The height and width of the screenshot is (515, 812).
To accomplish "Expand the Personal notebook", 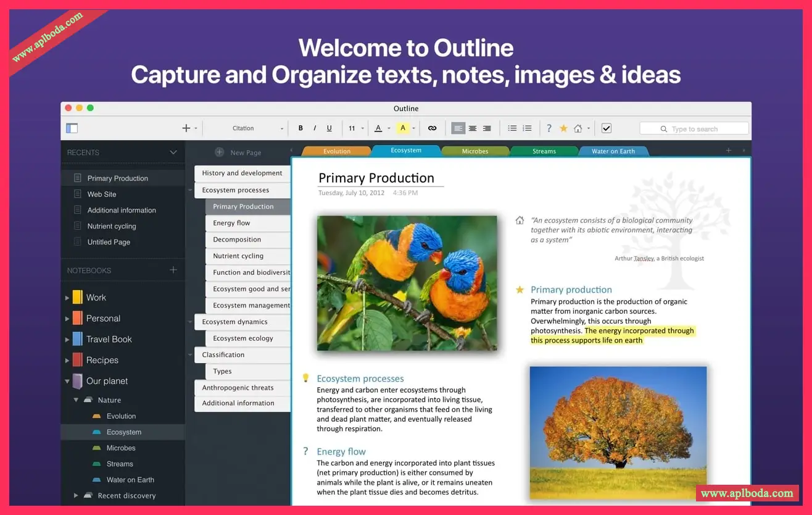I will (x=67, y=319).
